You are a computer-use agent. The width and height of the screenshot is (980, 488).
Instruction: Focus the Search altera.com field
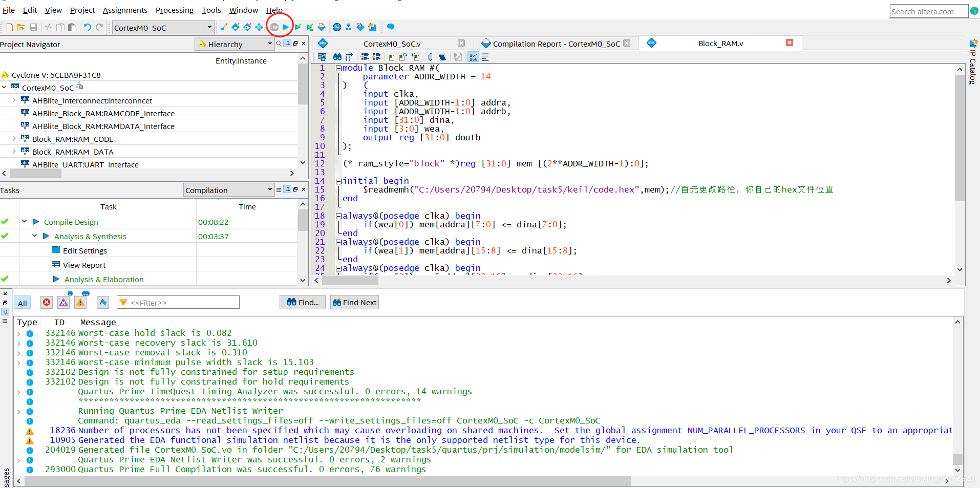point(929,11)
